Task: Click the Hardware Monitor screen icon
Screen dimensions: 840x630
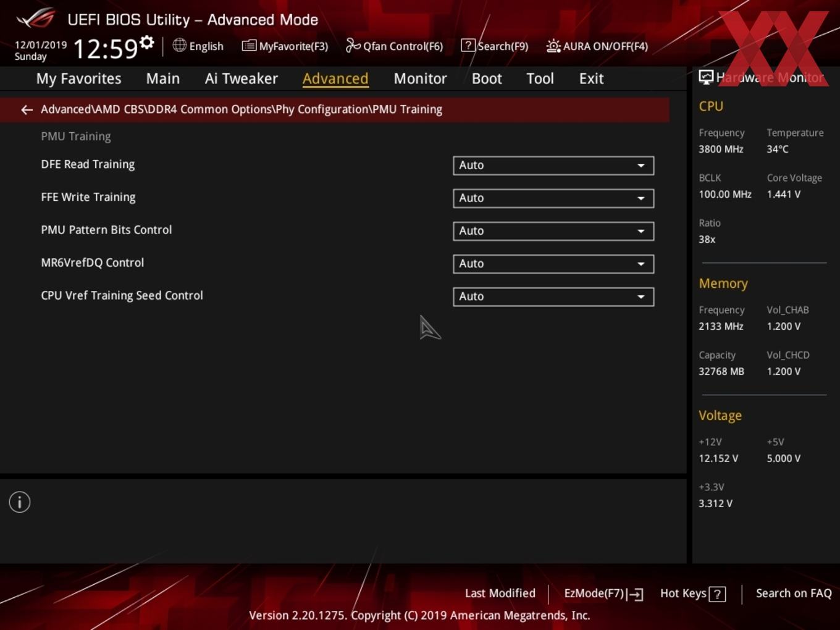Action: click(706, 77)
